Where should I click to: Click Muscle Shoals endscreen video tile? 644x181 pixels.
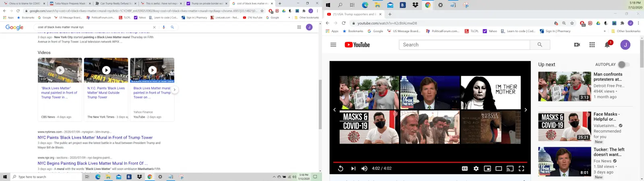[x=491, y=128]
